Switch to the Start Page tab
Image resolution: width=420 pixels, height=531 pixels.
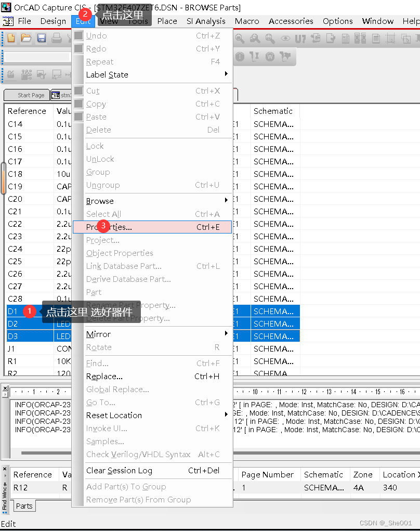pos(27,95)
